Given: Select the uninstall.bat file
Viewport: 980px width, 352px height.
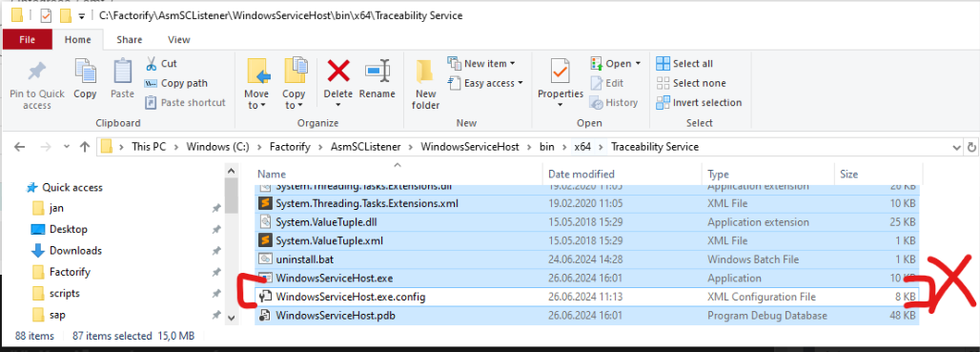Looking at the screenshot, I should 587,259.
